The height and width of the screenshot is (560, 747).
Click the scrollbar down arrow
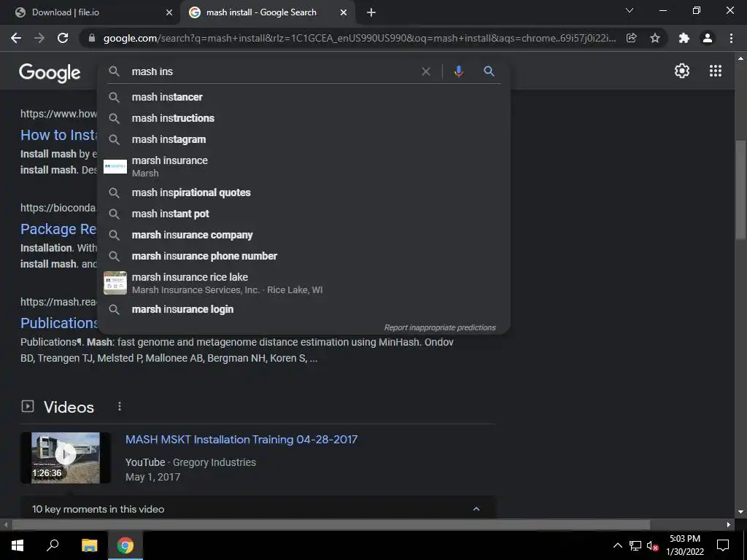(x=740, y=513)
